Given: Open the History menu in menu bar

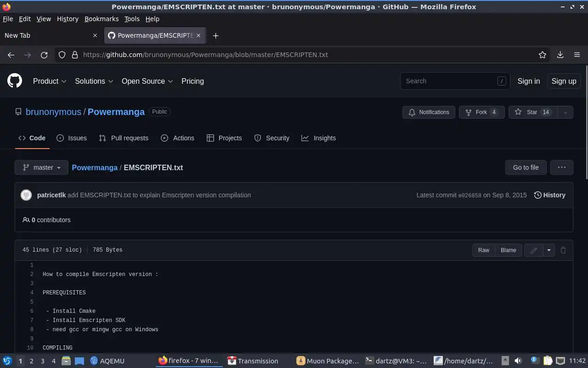Looking at the screenshot, I should click(68, 19).
